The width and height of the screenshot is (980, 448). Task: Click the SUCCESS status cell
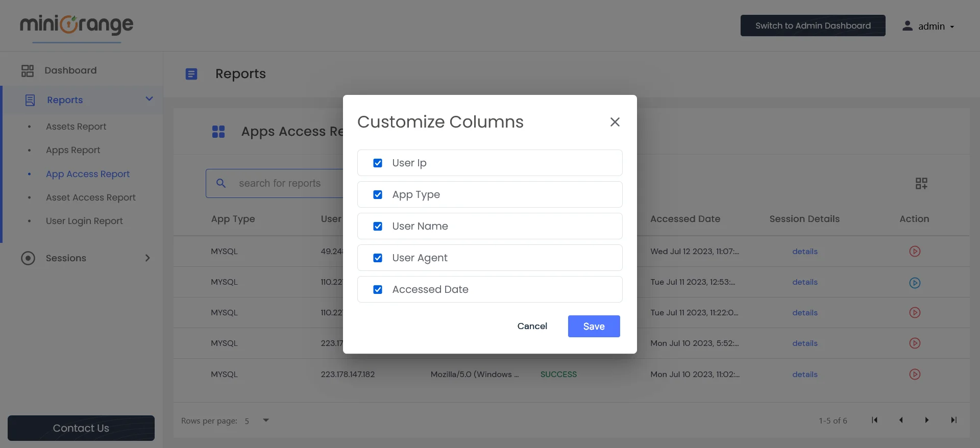[558, 375]
